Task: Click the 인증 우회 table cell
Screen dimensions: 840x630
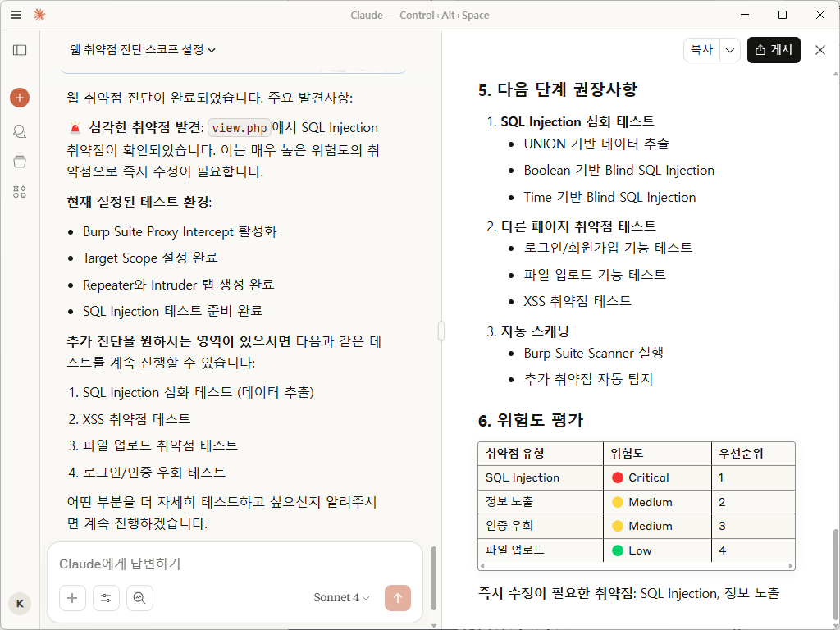Action: 541,526
